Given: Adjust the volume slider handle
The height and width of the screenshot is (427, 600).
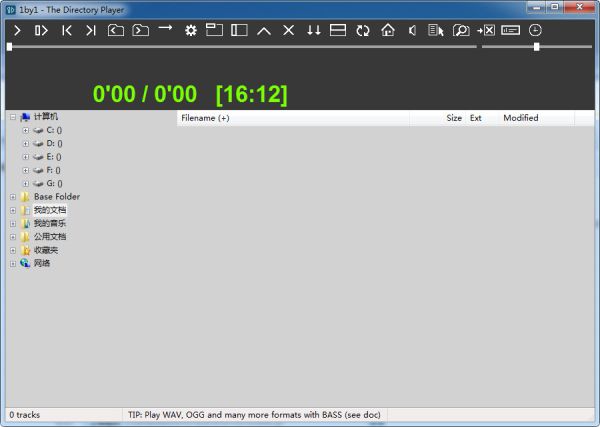Looking at the screenshot, I should [536, 47].
